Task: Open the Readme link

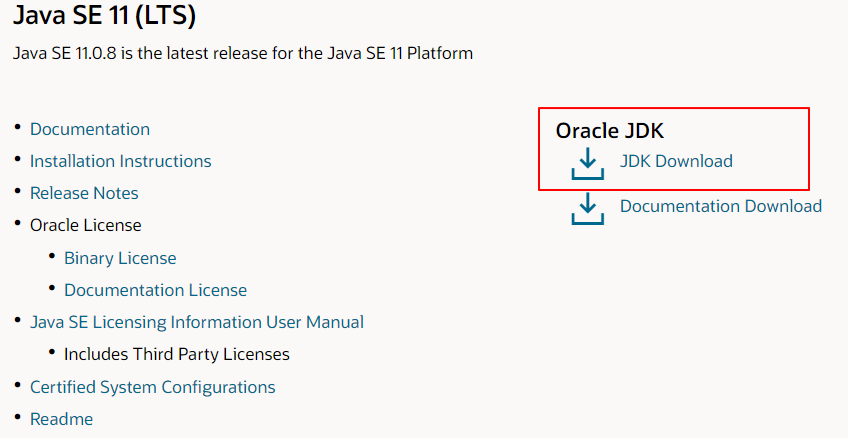Action: point(61,419)
